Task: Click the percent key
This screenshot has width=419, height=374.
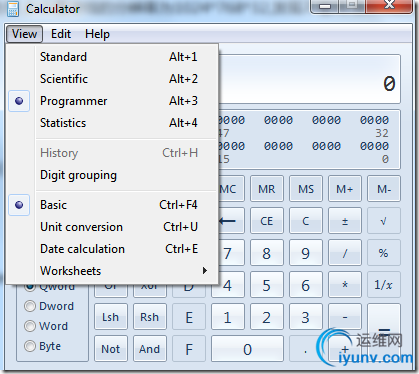Action: tap(384, 253)
